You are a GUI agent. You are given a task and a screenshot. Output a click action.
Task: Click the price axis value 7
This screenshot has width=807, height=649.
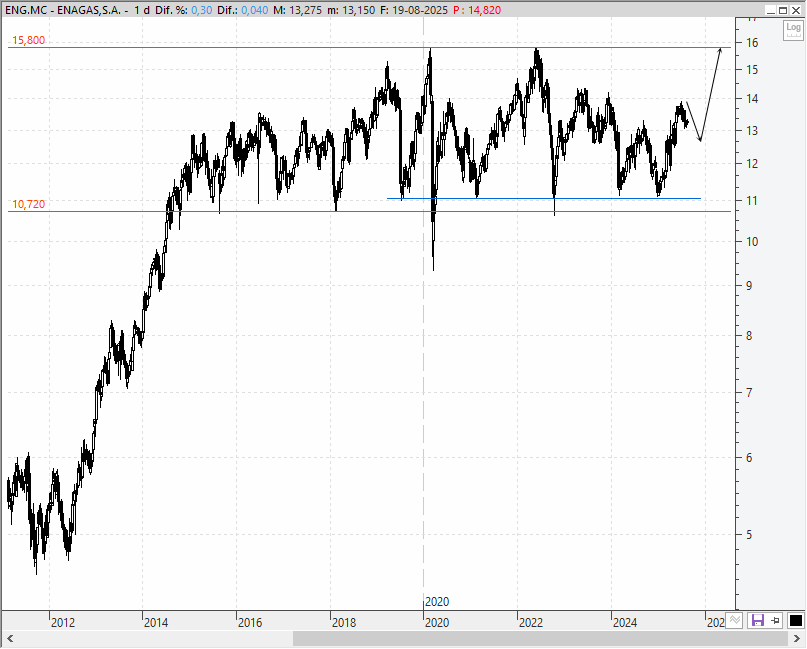(749, 393)
